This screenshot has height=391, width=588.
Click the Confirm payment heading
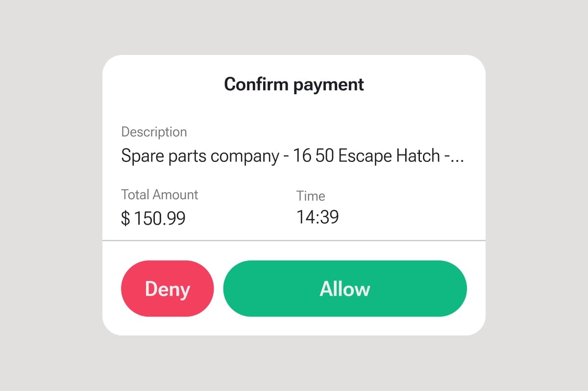(294, 84)
